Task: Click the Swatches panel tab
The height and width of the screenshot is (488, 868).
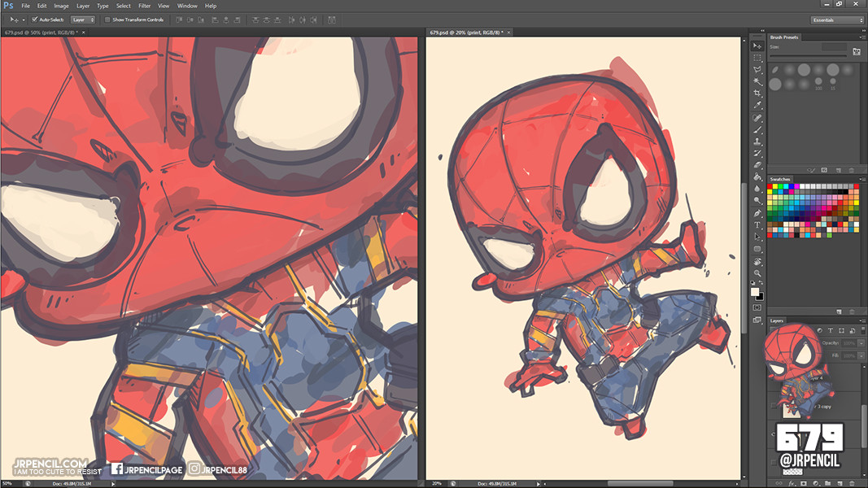Action: [x=780, y=179]
